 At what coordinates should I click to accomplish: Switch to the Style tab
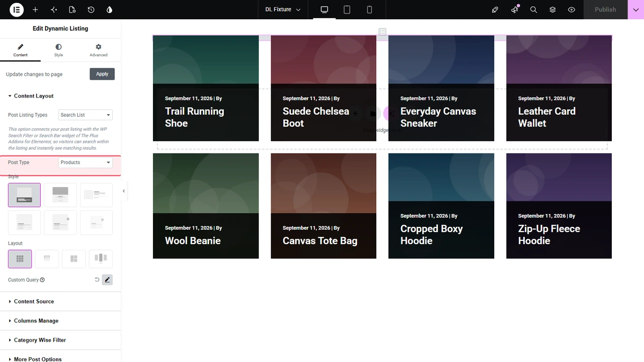(58, 50)
